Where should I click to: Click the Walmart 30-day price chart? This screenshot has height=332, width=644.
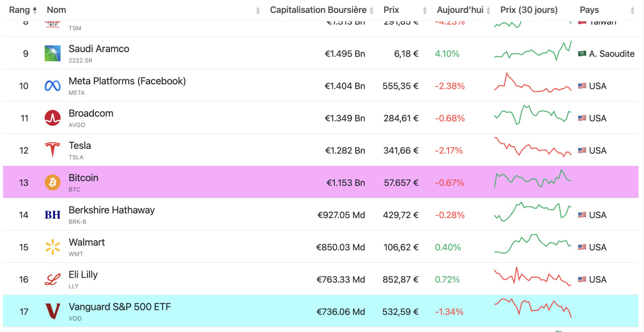[x=533, y=244]
